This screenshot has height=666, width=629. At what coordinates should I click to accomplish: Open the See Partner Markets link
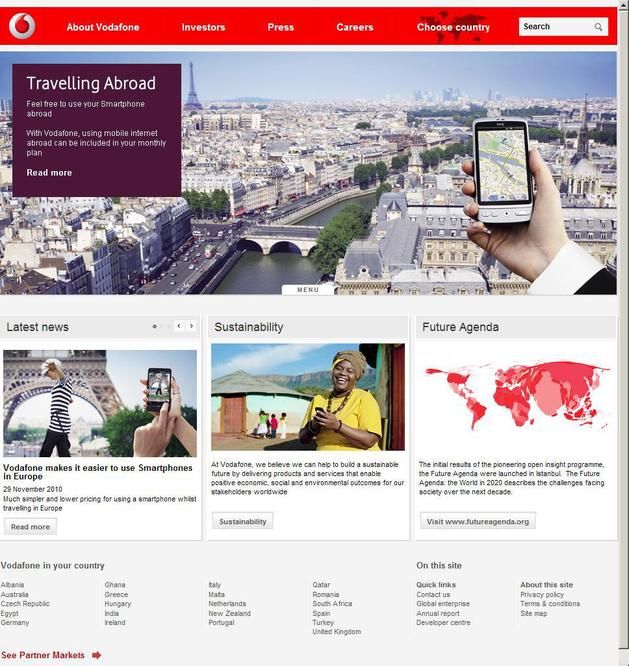pos(43,655)
